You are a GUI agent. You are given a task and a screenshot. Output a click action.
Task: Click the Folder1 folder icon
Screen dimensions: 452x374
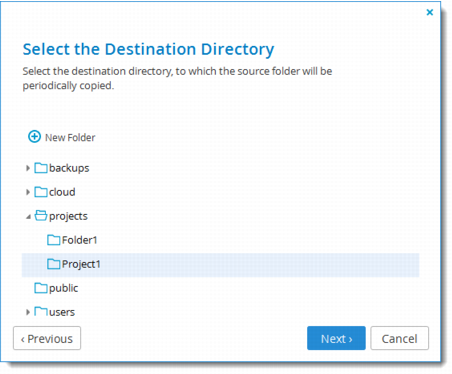click(x=54, y=240)
